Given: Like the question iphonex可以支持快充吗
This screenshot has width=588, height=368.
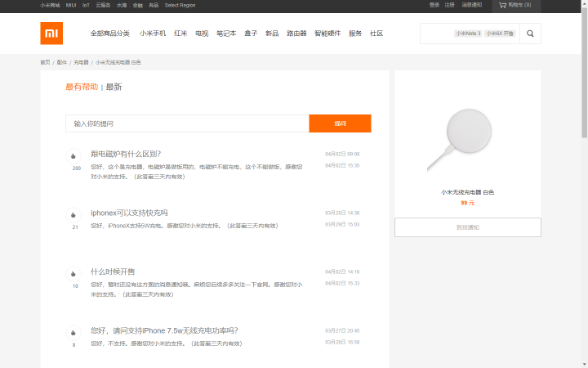Looking at the screenshot, I should coord(73,215).
